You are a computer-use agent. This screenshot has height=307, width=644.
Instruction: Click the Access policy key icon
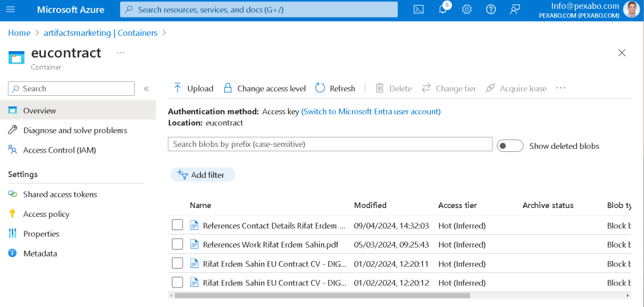coord(13,214)
